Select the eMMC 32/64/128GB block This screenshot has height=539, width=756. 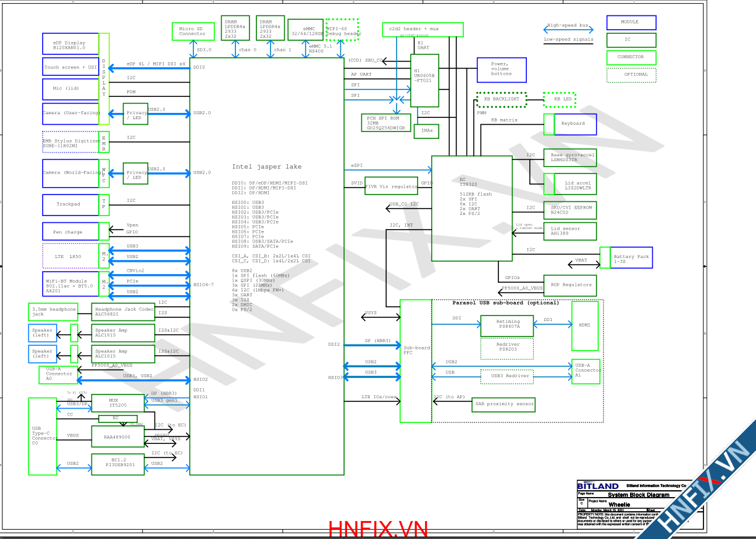click(305, 29)
